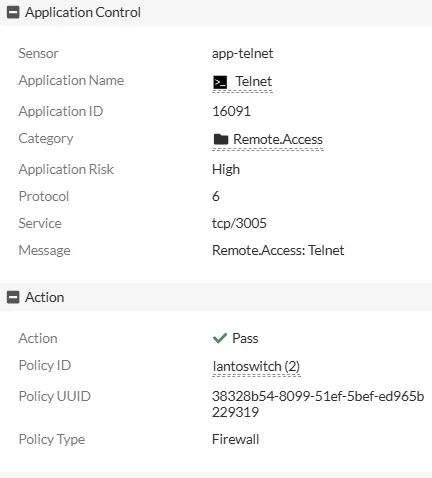
Task: Select the app-telnet sensor value
Action: coord(242,53)
